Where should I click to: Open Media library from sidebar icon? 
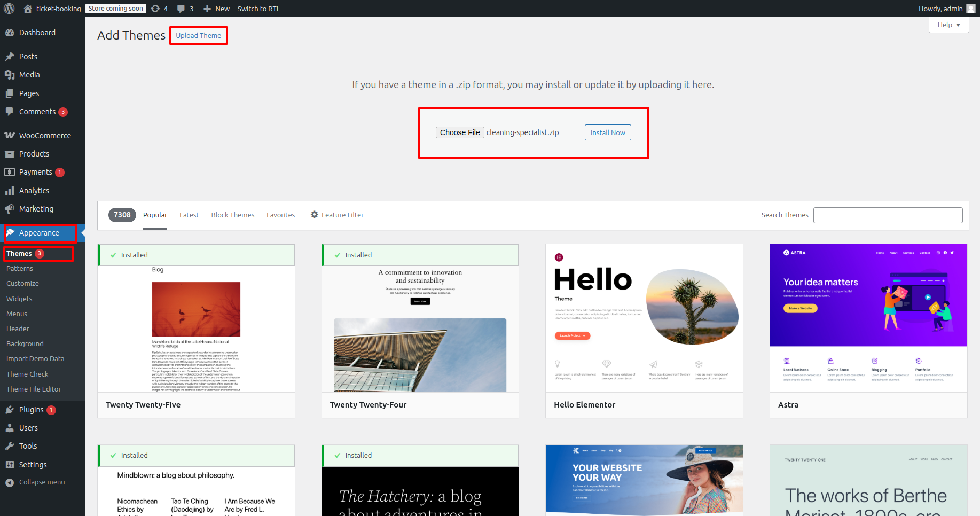coord(10,75)
